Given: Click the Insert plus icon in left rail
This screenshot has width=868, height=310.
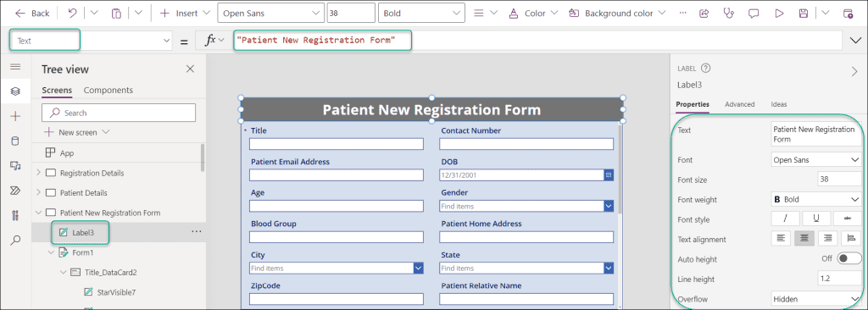Looking at the screenshot, I should [x=15, y=116].
